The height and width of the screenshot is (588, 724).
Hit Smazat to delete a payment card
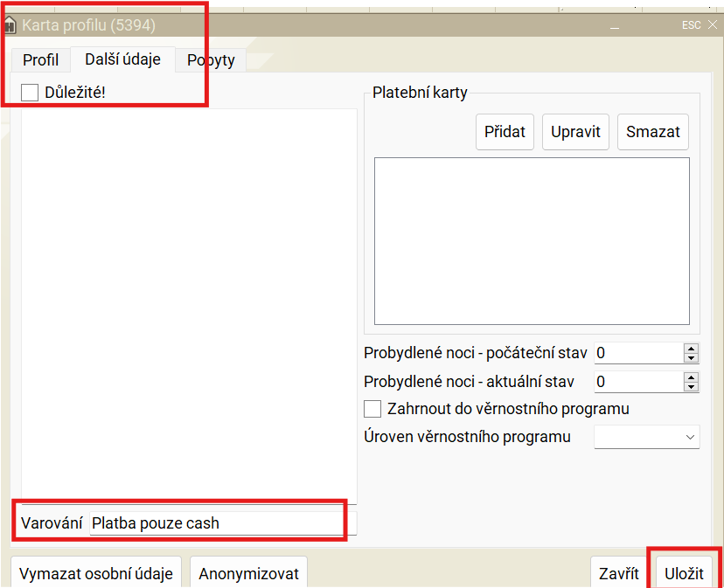point(653,132)
